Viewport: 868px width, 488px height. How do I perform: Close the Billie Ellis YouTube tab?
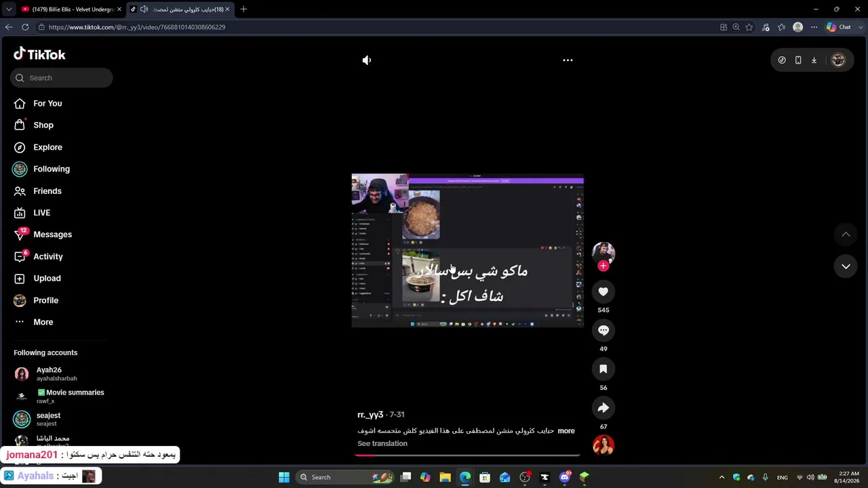point(119,9)
